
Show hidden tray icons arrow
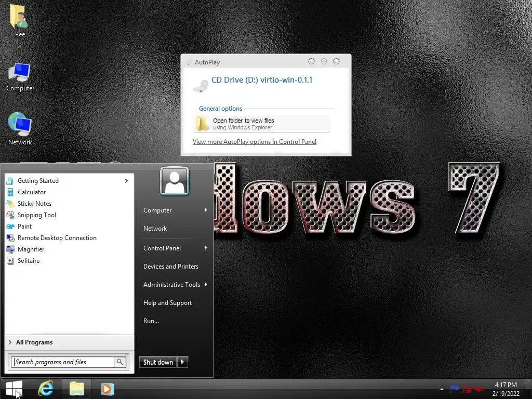tap(442, 389)
